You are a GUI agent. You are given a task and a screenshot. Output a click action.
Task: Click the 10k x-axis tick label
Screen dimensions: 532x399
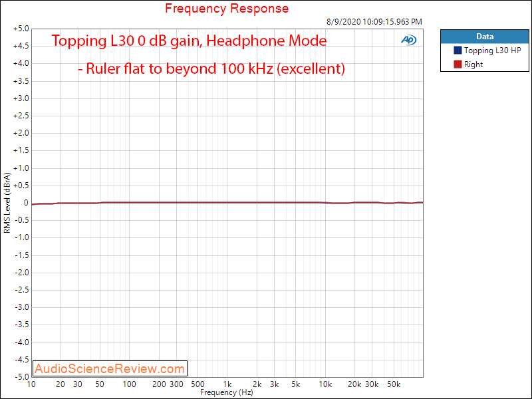point(325,384)
